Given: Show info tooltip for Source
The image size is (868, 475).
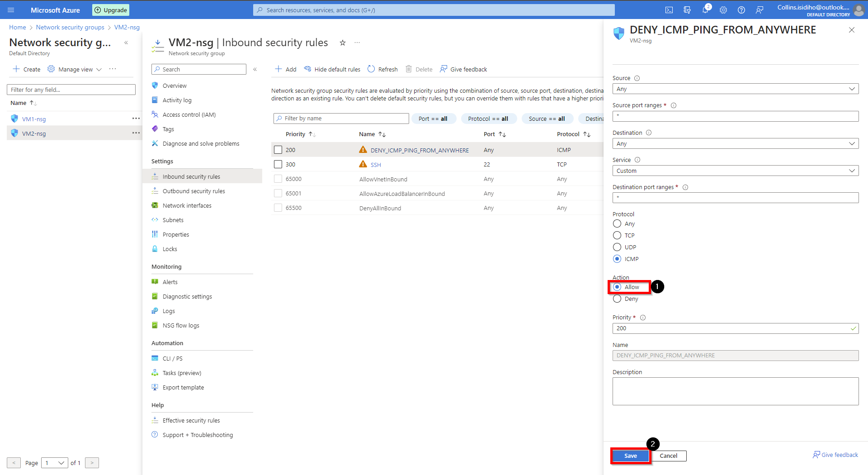Looking at the screenshot, I should (637, 78).
